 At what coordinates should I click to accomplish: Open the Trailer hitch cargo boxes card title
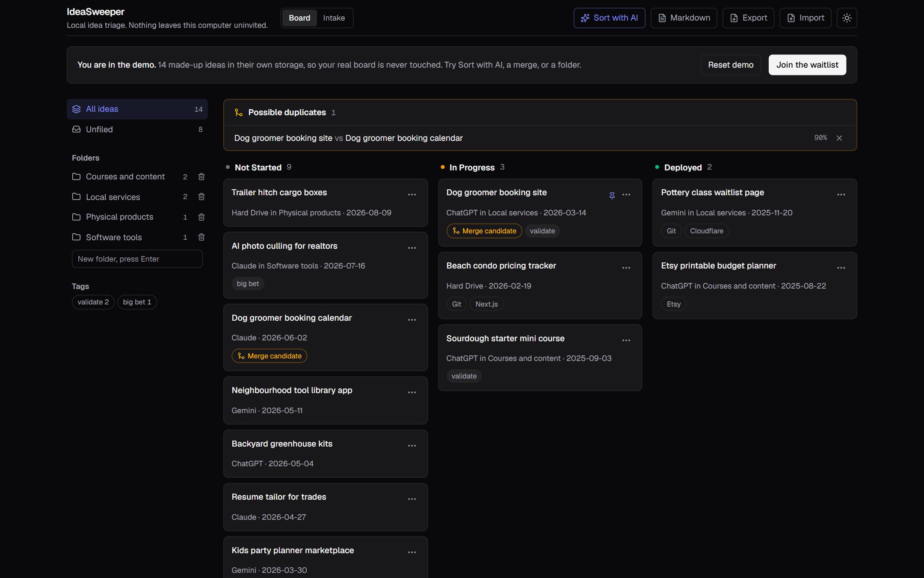click(x=279, y=193)
